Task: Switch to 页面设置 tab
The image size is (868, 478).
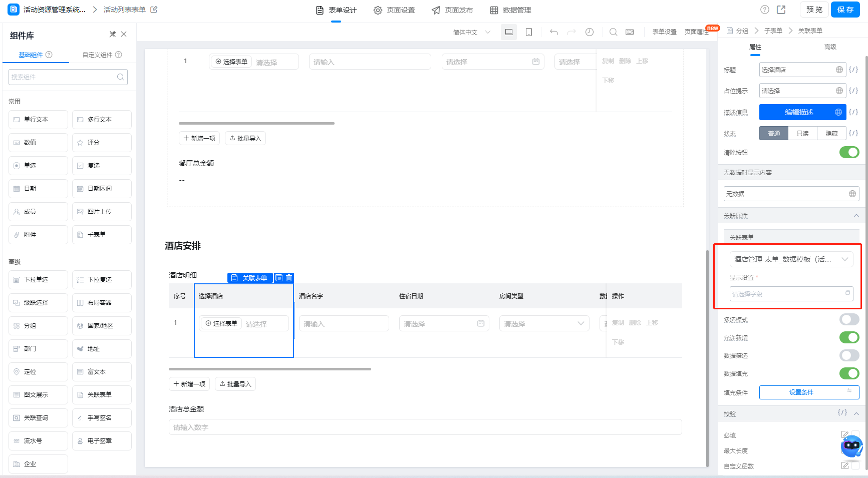Action: (394, 10)
